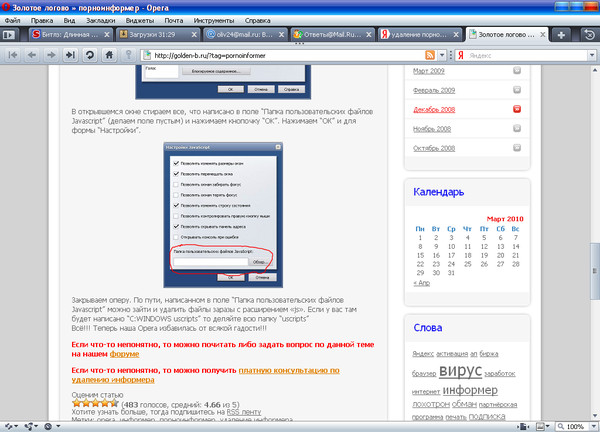Click the fit-to-width icon in status bar
This screenshot has width=600, height=432.
click(x=523, y=426)
